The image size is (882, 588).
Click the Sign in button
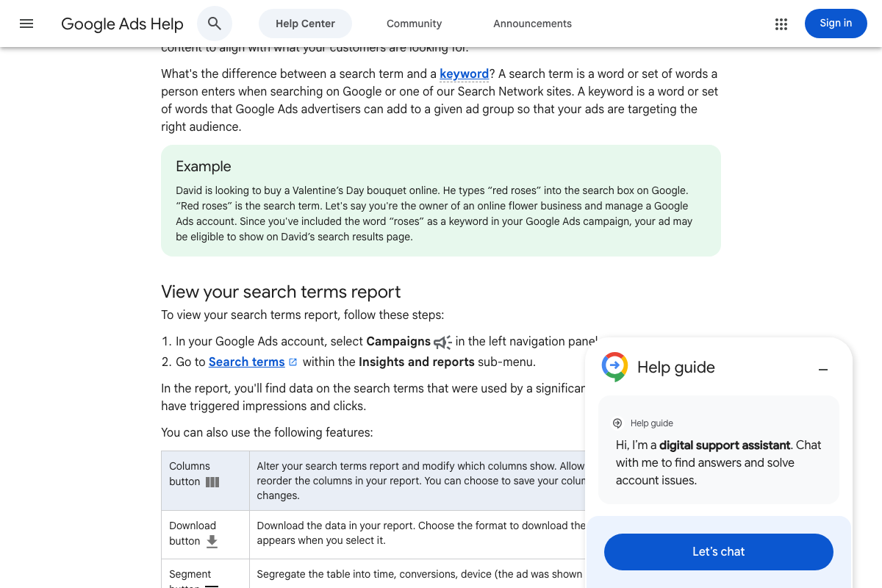tap(836, 24)
